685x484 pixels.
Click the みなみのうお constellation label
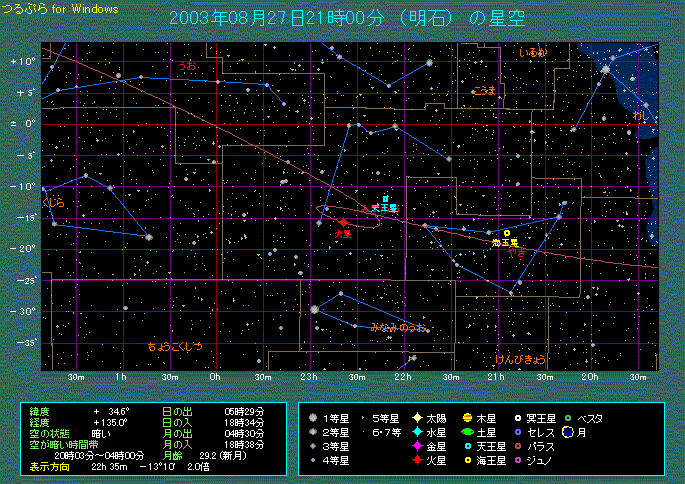tap(398, 327)
